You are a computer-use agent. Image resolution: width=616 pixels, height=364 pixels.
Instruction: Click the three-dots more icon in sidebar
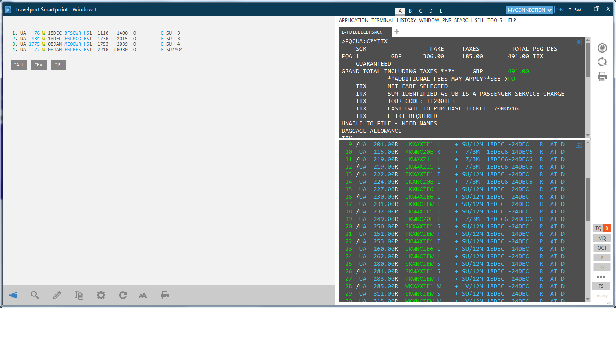tap(601, 277)
